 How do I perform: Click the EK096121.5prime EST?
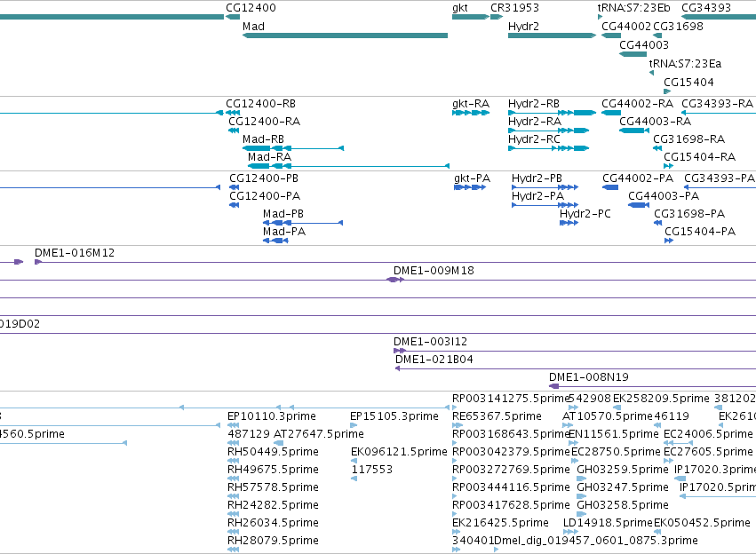[x=354, y=461]
